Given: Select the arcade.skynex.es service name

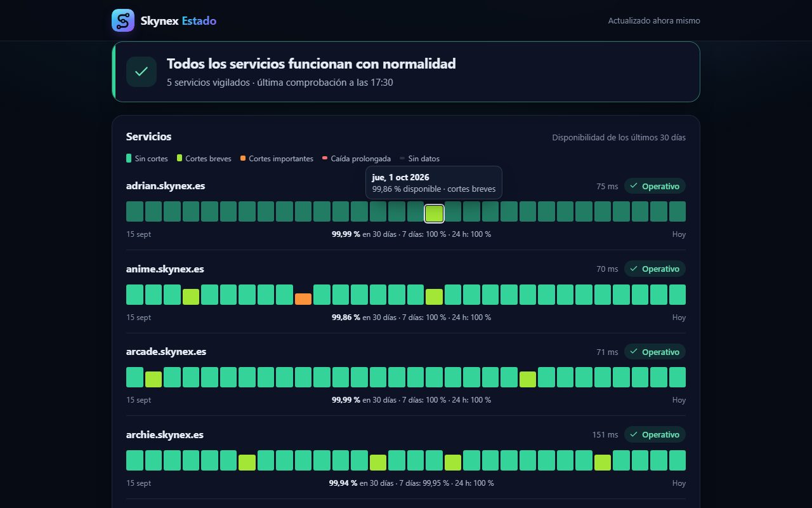Looking at the screenshot, I should tap(166, 352).
